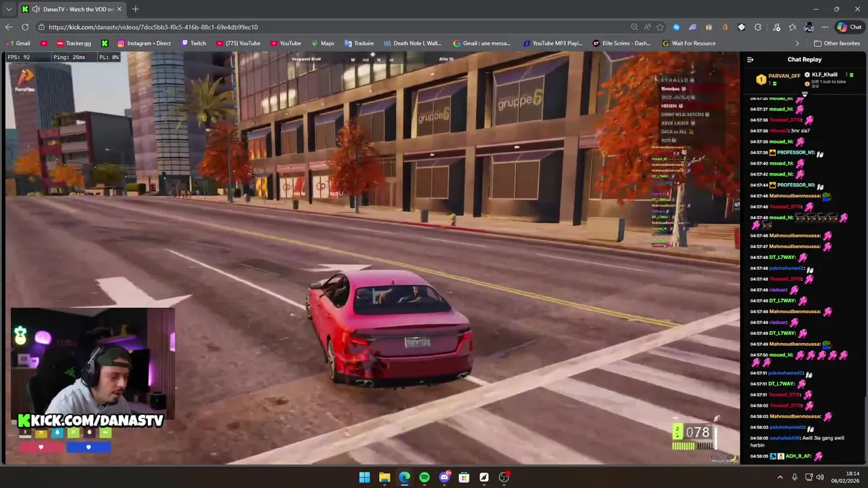
Task: Open the Wait For Resource bookmark
Action: click(x=688, y=43)
